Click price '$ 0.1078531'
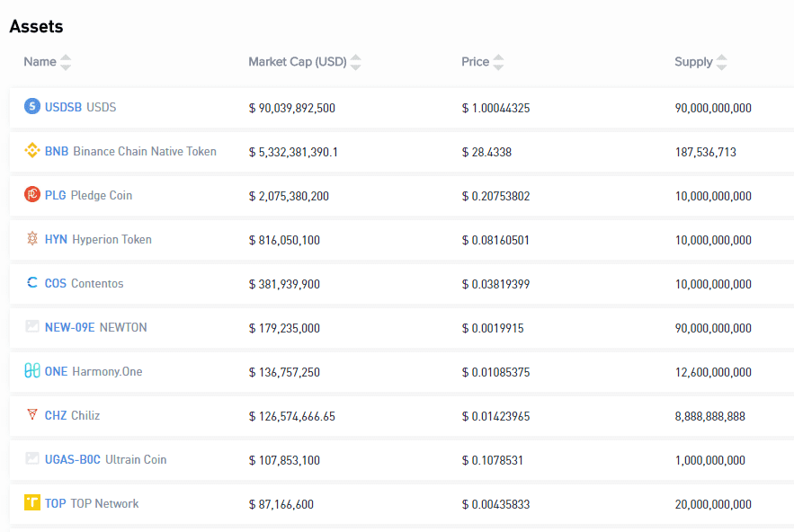Viewport: 794px width, 532px height. (492, 460)
